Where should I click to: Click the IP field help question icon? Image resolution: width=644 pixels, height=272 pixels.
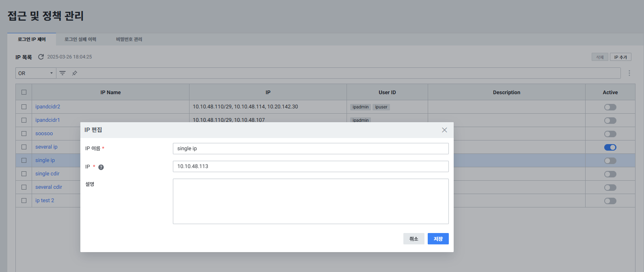101,167
